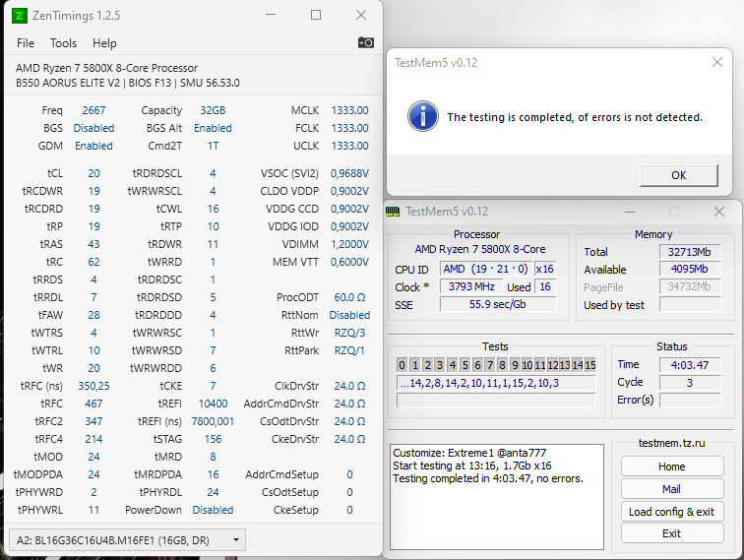Close the ZenTimings window
Viewport: 744px width, 560px height.
tap(361, 15)
